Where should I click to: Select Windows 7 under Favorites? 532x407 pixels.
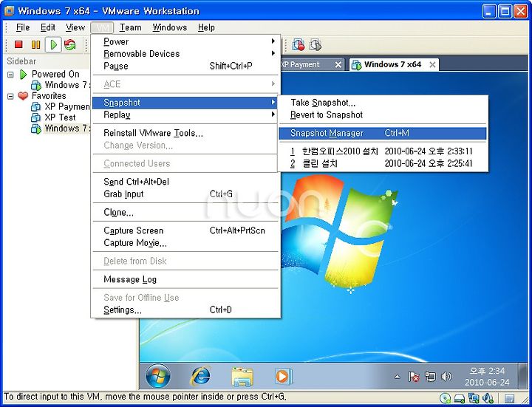pos(61,129)
